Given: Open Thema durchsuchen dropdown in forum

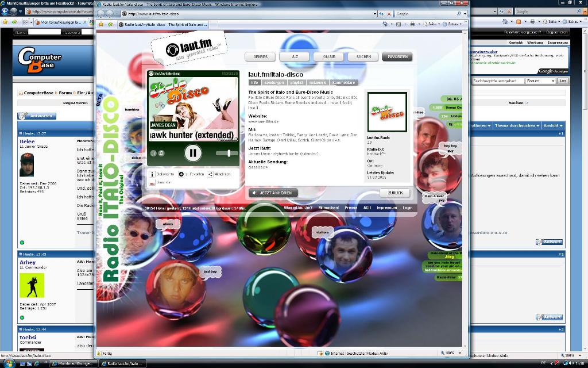Looking at the screenshot, I should coord(517,125).
